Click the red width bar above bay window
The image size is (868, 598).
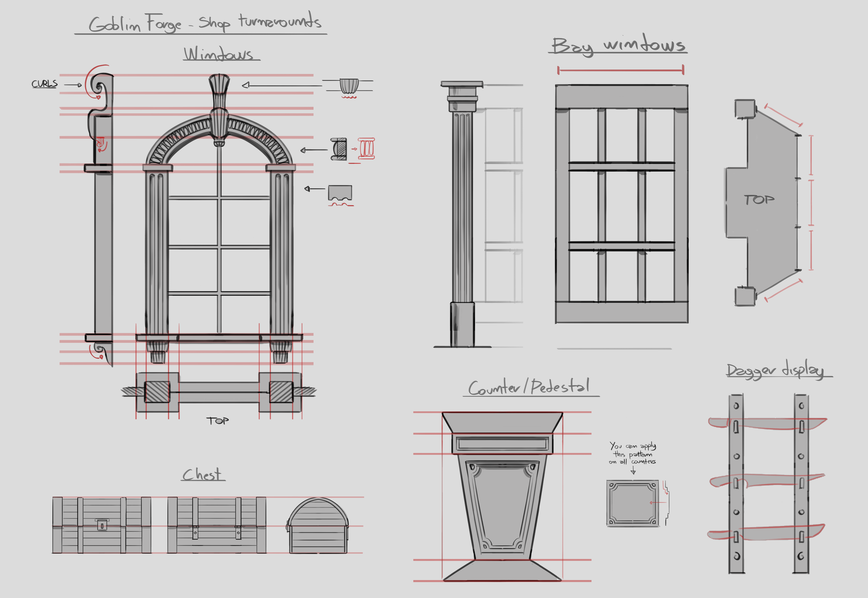(621, 70)
